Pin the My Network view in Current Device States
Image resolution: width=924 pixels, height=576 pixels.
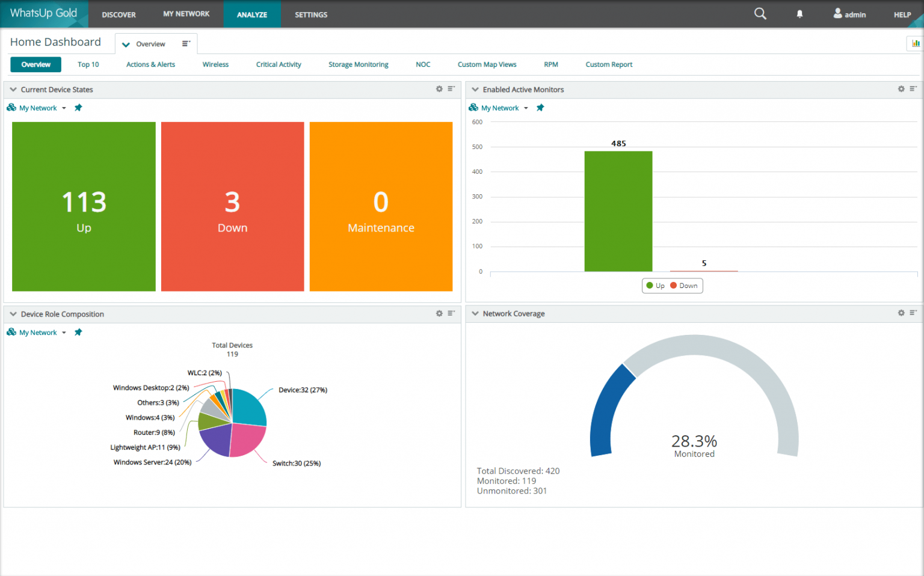[78, 107]
